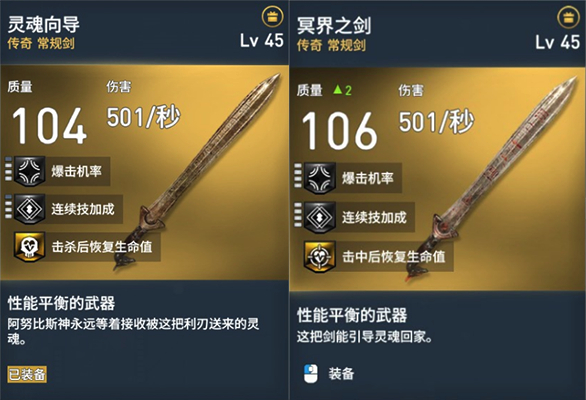586x400 pixels.
Task: Click the gold crown badge on 冥界之剑
Action: 568,17
